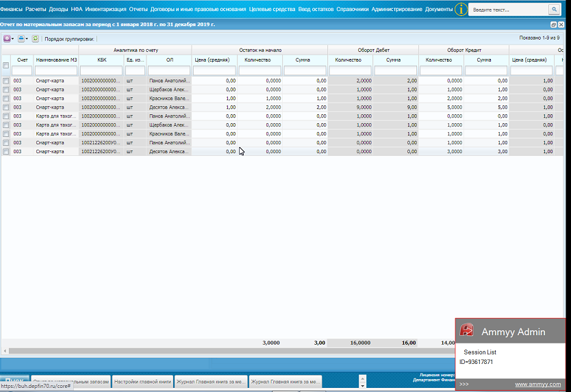The height and width of the screenshot is (392, 571).
Task: Open the Ввод остатков menu
Action: [316, 9]
